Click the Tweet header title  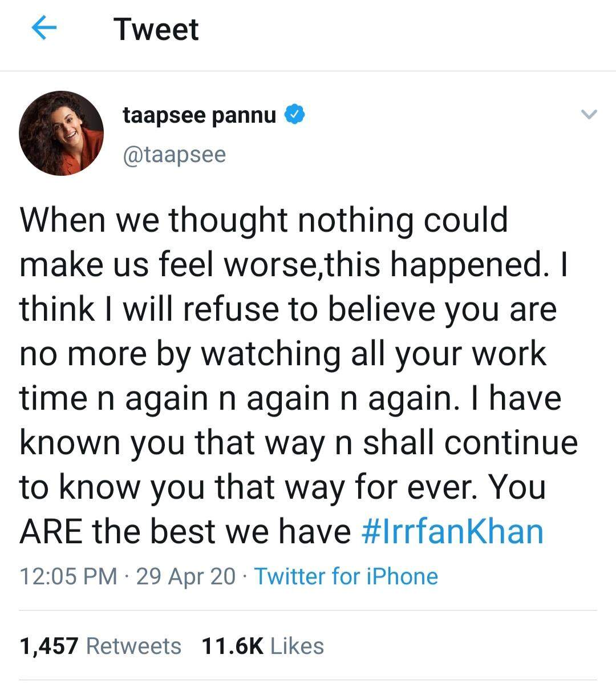156,30
